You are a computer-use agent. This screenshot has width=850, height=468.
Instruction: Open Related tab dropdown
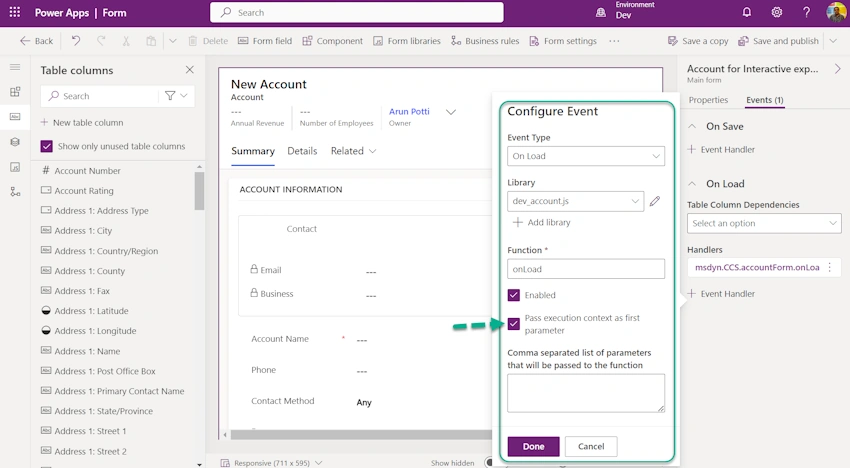(x=353, y=151)
